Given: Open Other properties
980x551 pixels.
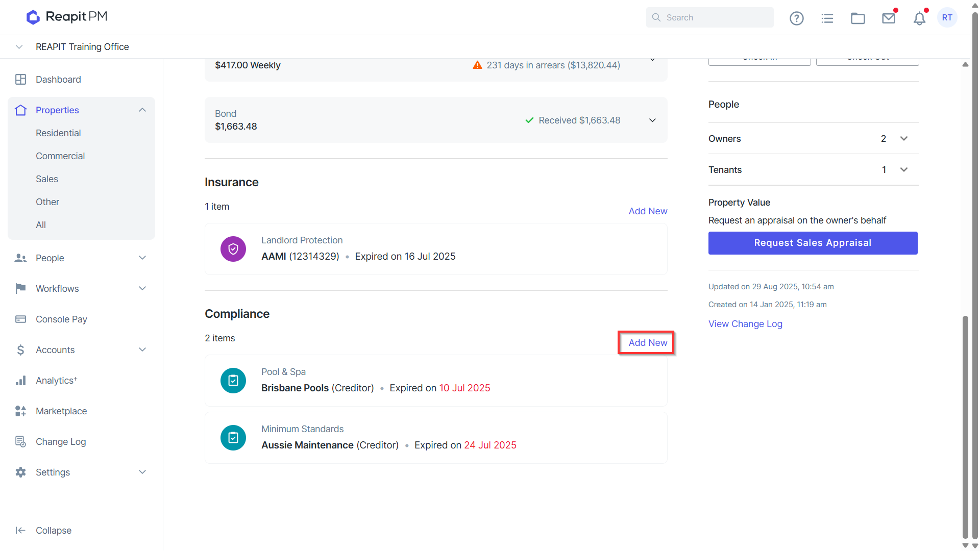Looking at the screenshot, I should pos(47,202).
